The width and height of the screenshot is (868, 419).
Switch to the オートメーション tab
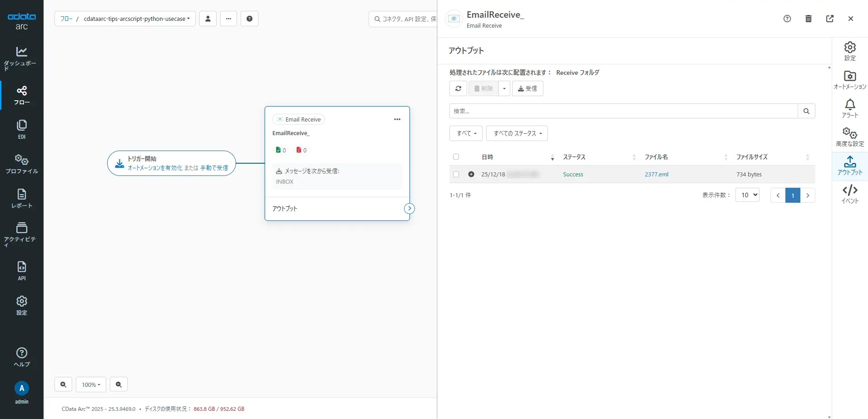click(x=850, y=80)
